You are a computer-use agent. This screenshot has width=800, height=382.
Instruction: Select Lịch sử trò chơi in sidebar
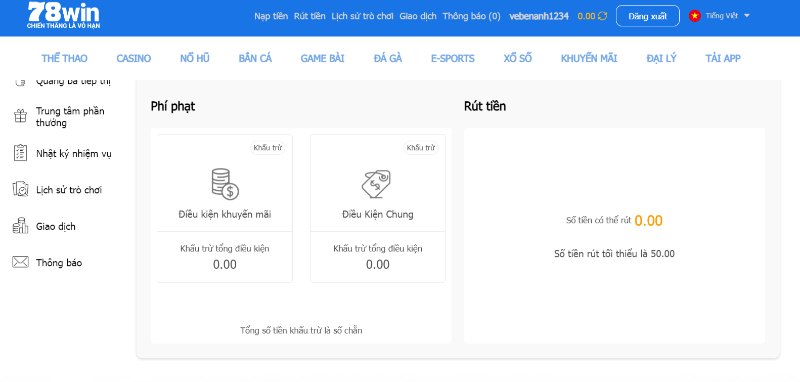point(69,190)
